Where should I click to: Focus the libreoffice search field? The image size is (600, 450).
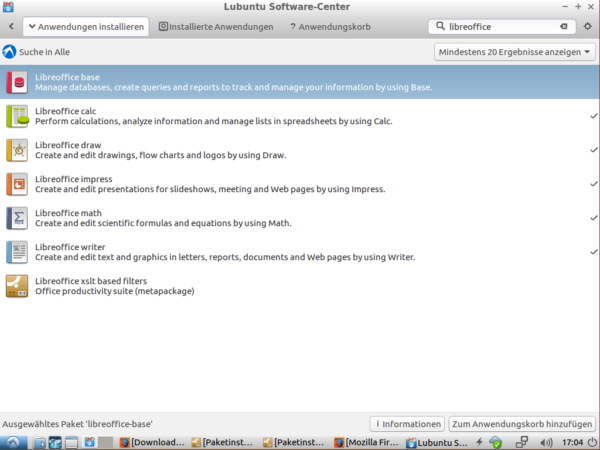coord(502,26)
